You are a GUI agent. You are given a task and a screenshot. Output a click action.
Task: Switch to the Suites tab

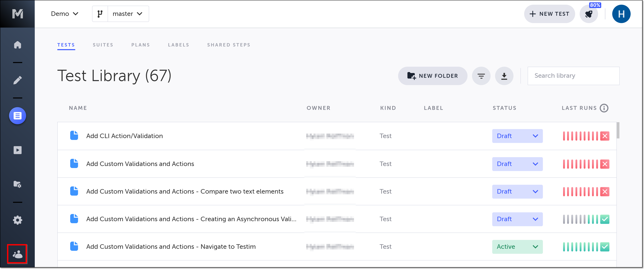click(x=103, y=45)
